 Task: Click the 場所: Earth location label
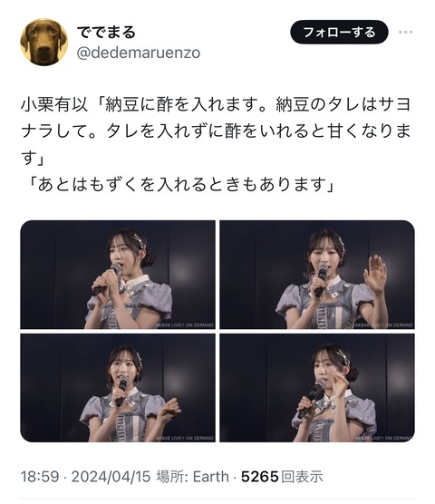click(192, 477)
